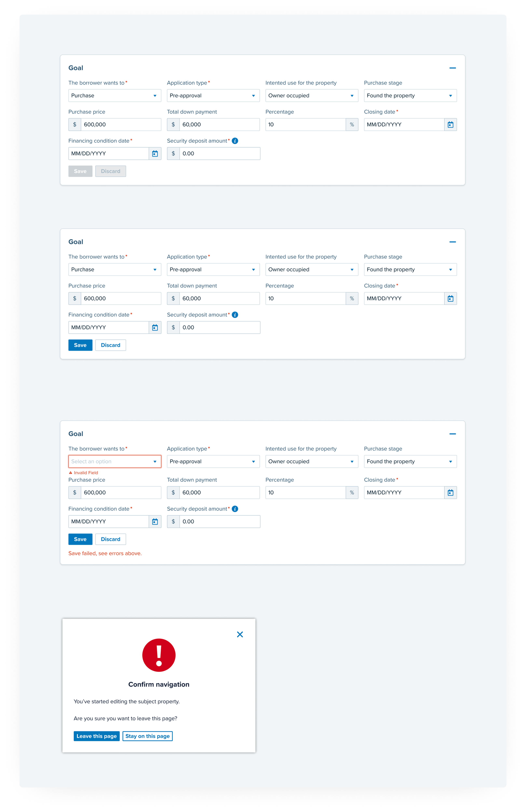Click Percentage field in middle Goal card
Viewport: 526px width, 812px height.
[x=305, y=298]
